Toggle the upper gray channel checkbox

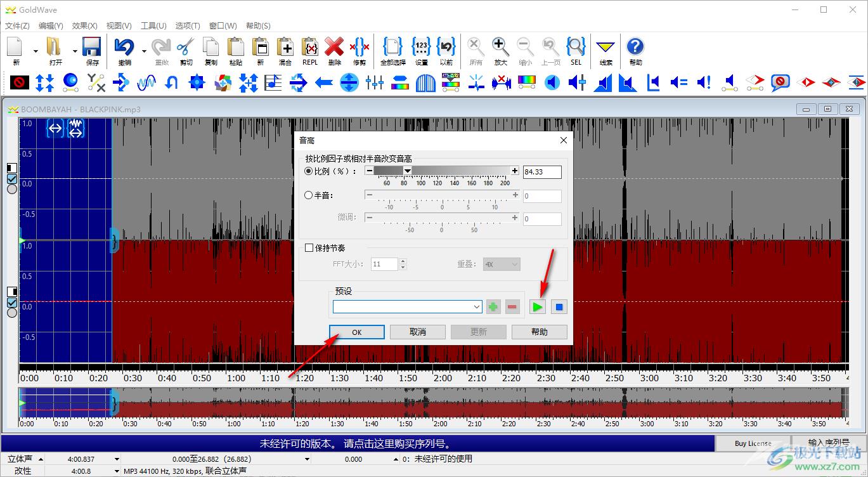coord(12,179)
